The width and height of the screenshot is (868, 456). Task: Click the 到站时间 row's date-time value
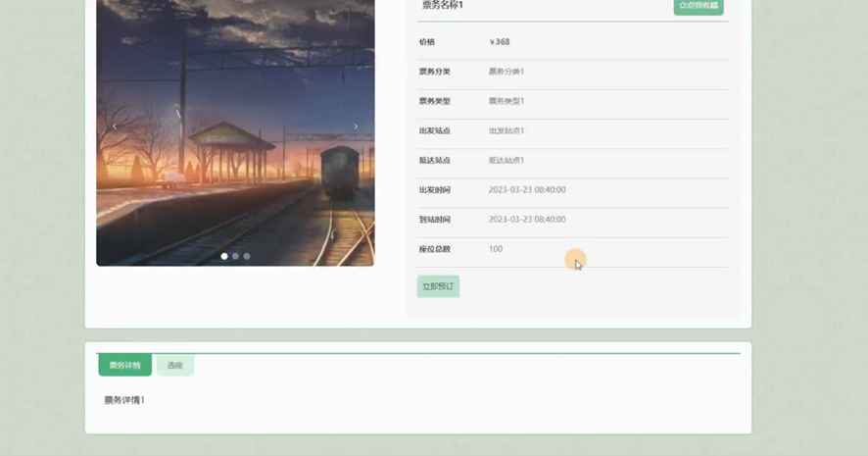[527, 220]
